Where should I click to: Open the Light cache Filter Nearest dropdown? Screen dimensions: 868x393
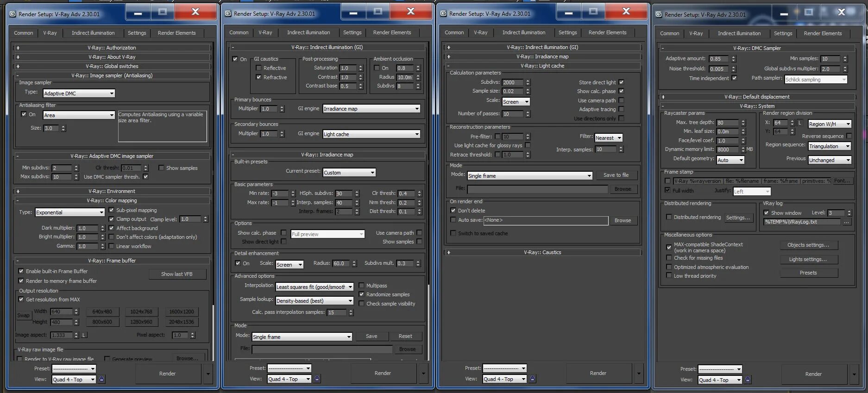coord(609,137)
